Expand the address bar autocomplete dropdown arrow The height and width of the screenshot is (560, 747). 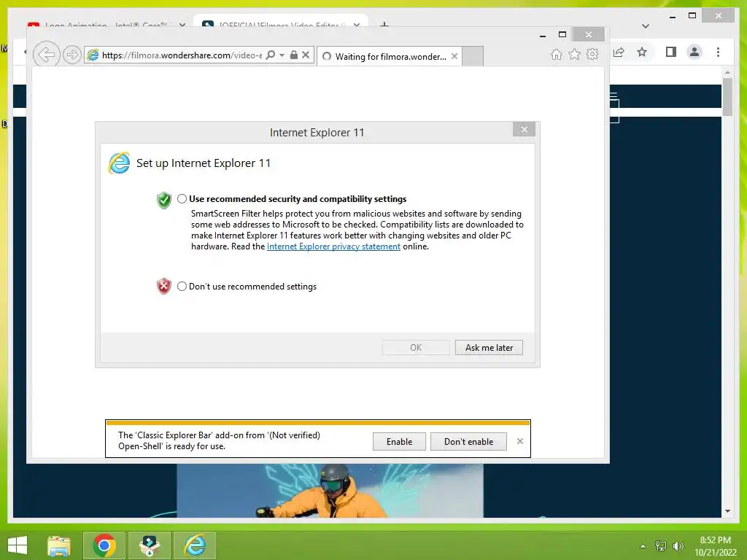click(282, 55)
